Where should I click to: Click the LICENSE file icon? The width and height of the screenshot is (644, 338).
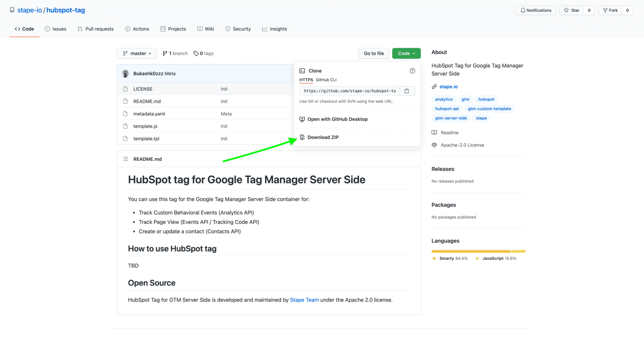coord(125,89)
